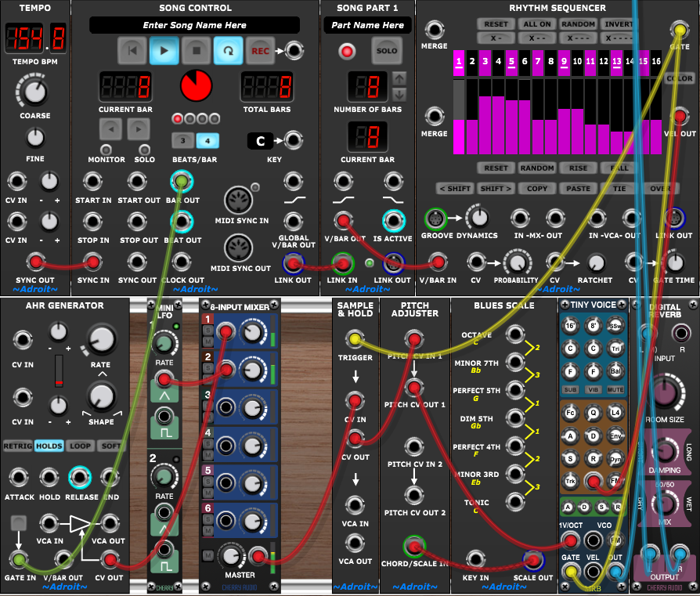Toggle HOLDS on the AHR Generator

click(x=49, y=446)
